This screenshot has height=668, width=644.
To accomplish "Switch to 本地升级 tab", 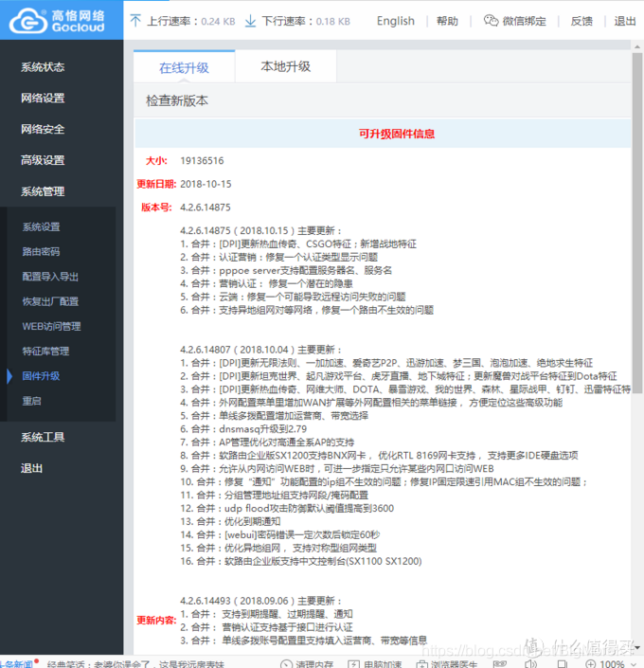I will [285, 66].
